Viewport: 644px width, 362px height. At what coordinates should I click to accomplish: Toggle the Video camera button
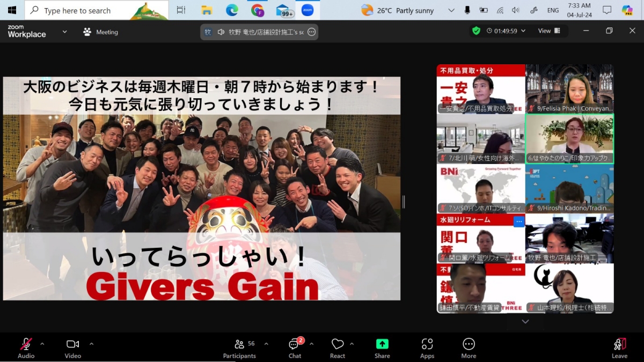(72, 348)
